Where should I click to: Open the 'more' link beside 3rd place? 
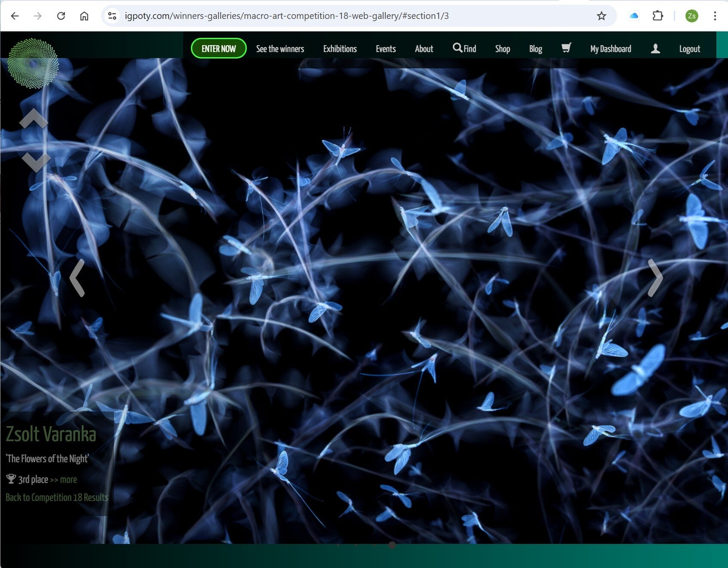coord(68,479)
